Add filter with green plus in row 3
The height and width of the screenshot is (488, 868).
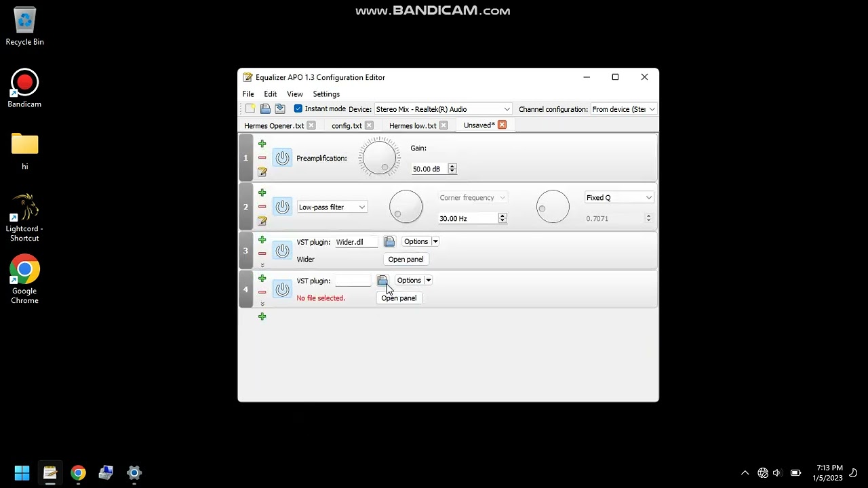pyautogui.click(x=262, y=240)
